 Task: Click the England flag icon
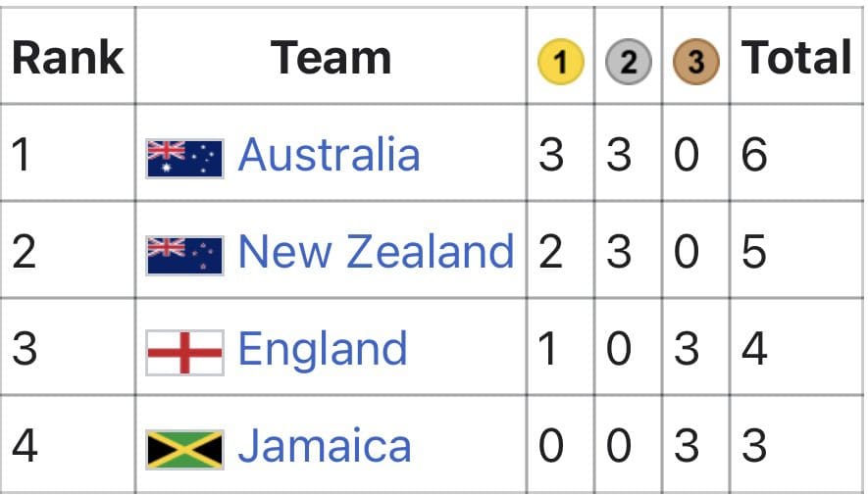point(185,352)
